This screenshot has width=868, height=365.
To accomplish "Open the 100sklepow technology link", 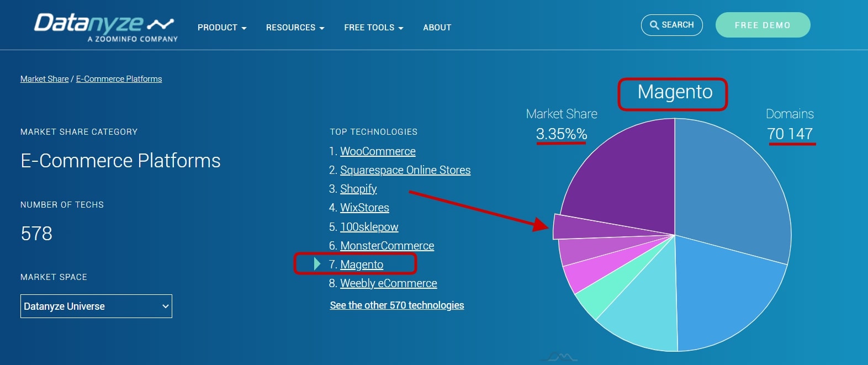I will coord(369,227).
